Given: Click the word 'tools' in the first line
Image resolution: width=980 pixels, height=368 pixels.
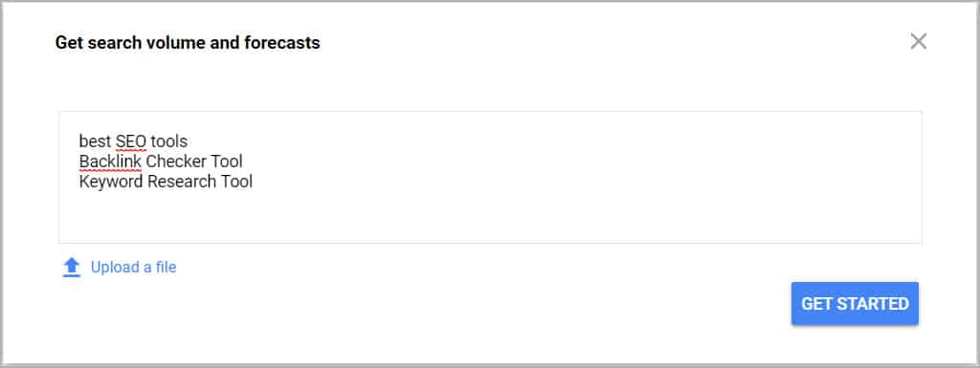Looking at the screenshot, I should point(168,141).
